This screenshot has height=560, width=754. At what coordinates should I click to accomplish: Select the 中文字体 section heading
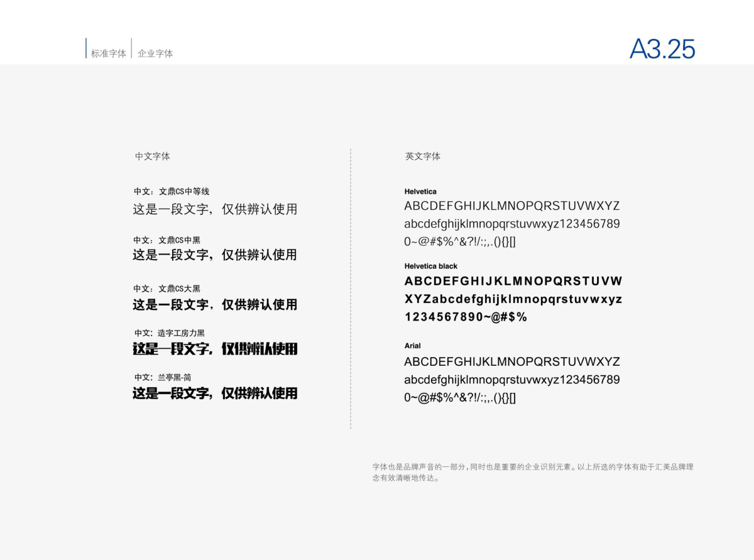coord(152,156)
